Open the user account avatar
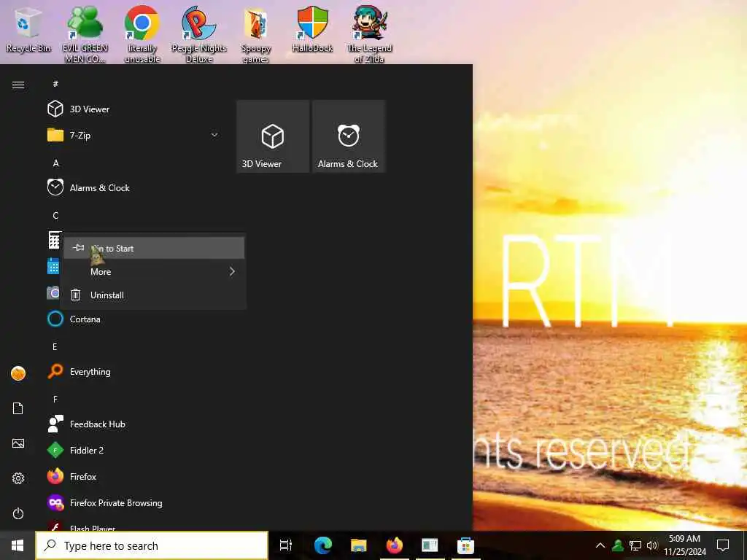The width and height of the screenshot is (747, 560). 18,373
